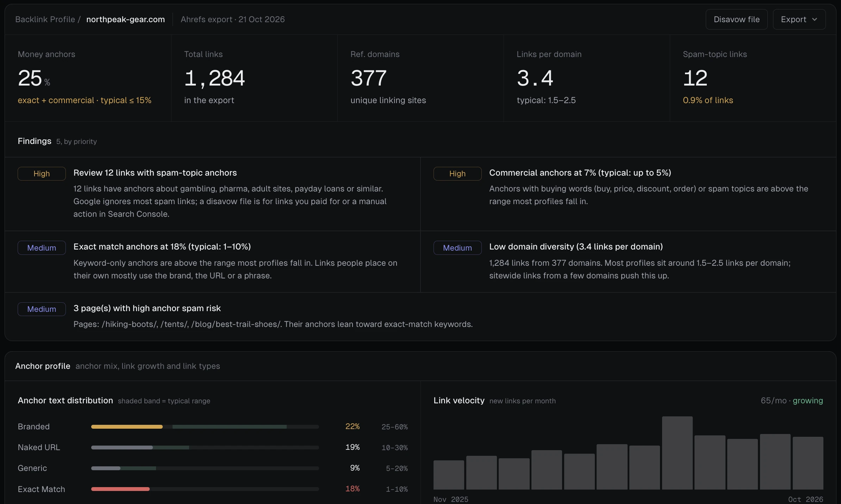Click the Anchor profile section heading
The width and height of the screenshot is (841, 504).
coord(43,366)
